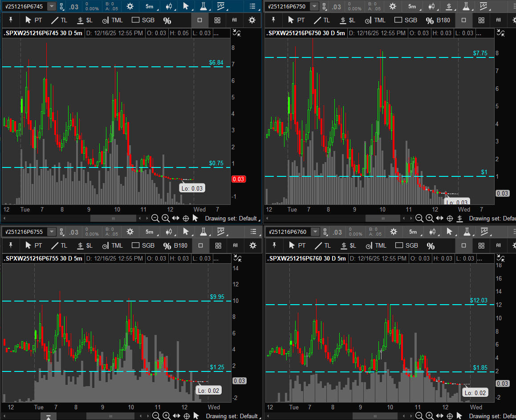Click the All button in the P6745 drawing toolbar
The image size is (516, 420).
[x=234, y=20]
